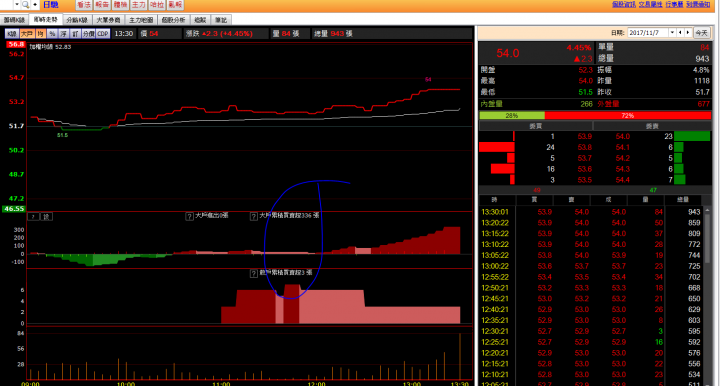Click the 委賣 ask column header
The image size is (720, 386).
point(652,126)
